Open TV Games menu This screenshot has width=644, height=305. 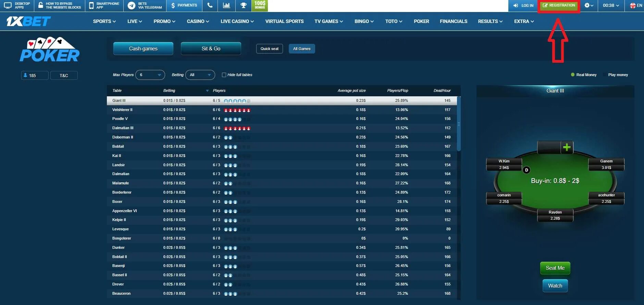(329, 21)
